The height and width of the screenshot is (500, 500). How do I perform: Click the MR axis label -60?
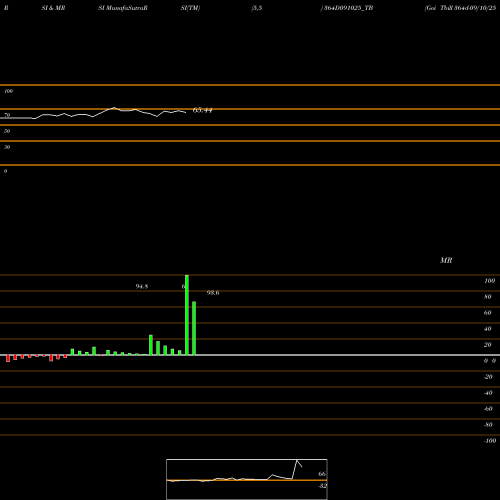point(488,409)
